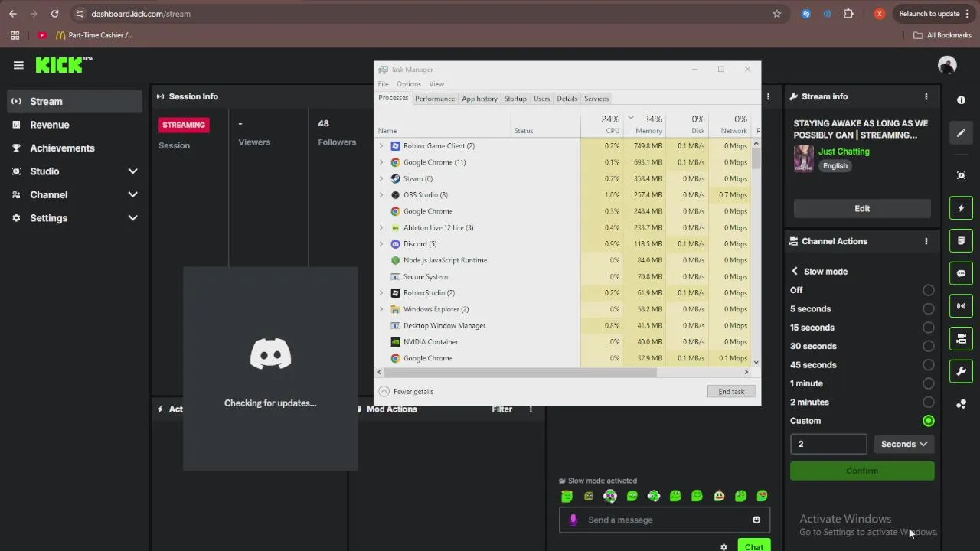Expand Google Chrome (11) process group
This screenshot has height=551, width=980.
pos(381,162)
